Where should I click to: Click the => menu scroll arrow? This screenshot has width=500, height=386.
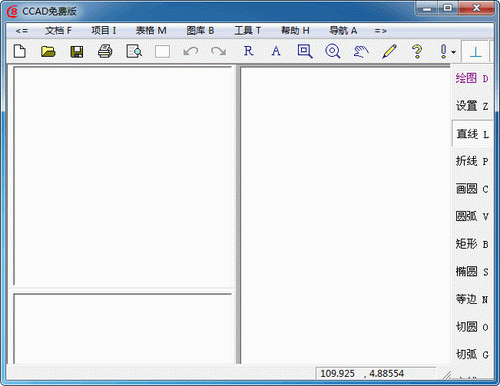click(x=380, y=31)
